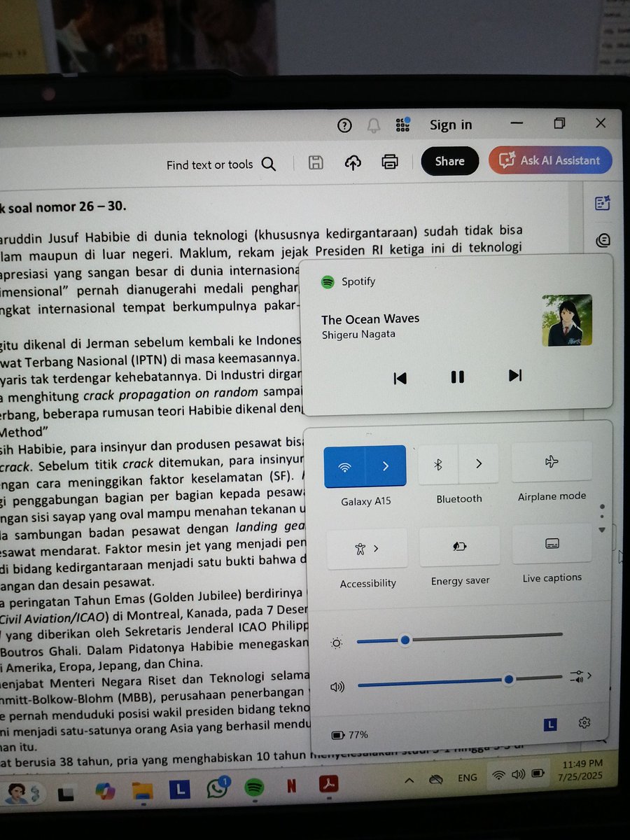Viewport: 630px width, 840px height.
Task: Open all settings with the gear icon
Action: pos(584,723)
